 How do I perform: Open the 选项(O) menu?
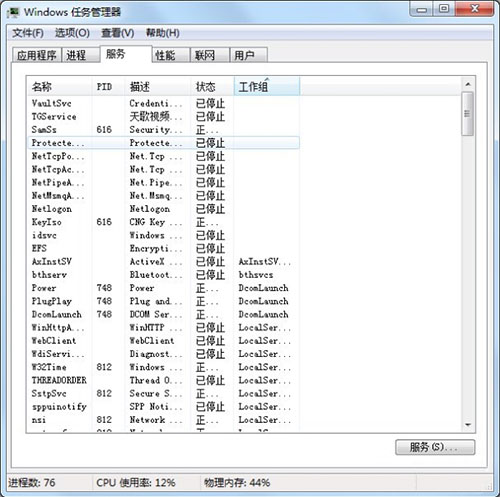click(x=72, y=33)
